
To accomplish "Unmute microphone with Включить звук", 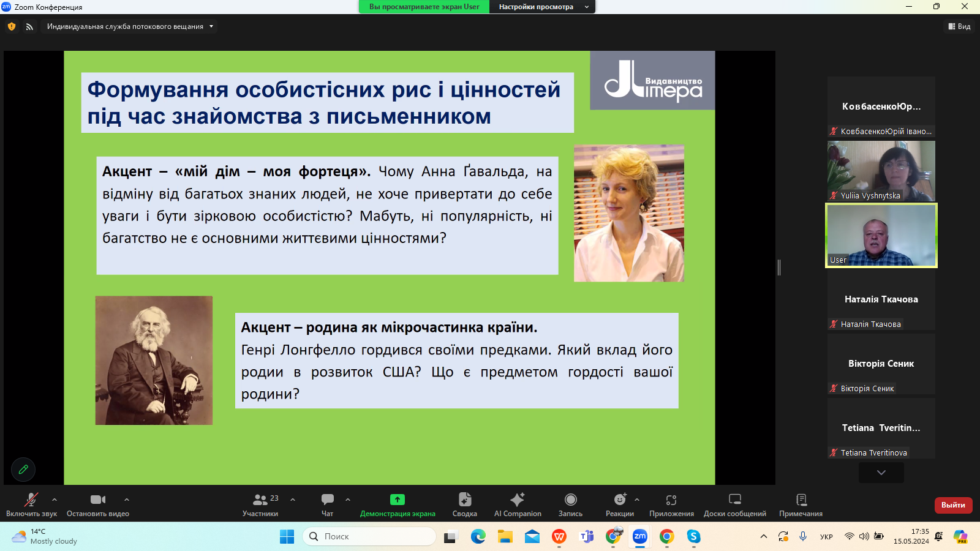I will click(x=31, y=504).
